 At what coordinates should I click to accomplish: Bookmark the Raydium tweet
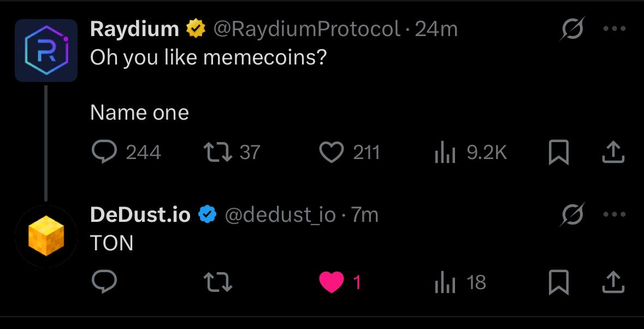point(559,152)
